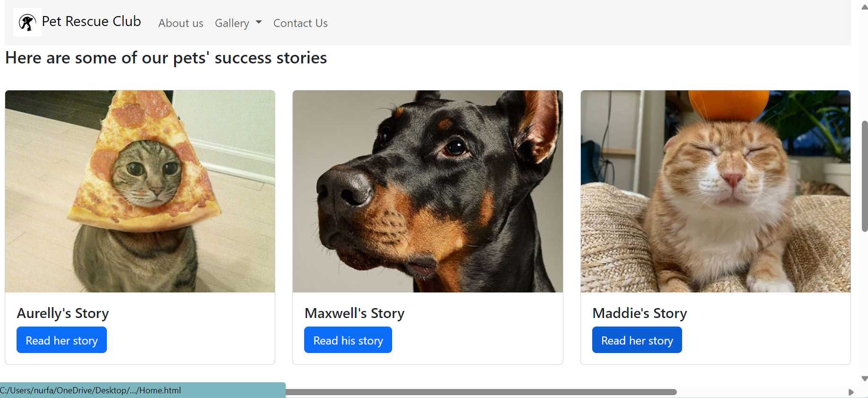This screenshot has height=398, width=868.
Task: Click the Doberman dog photo
Action: (428, 191)
